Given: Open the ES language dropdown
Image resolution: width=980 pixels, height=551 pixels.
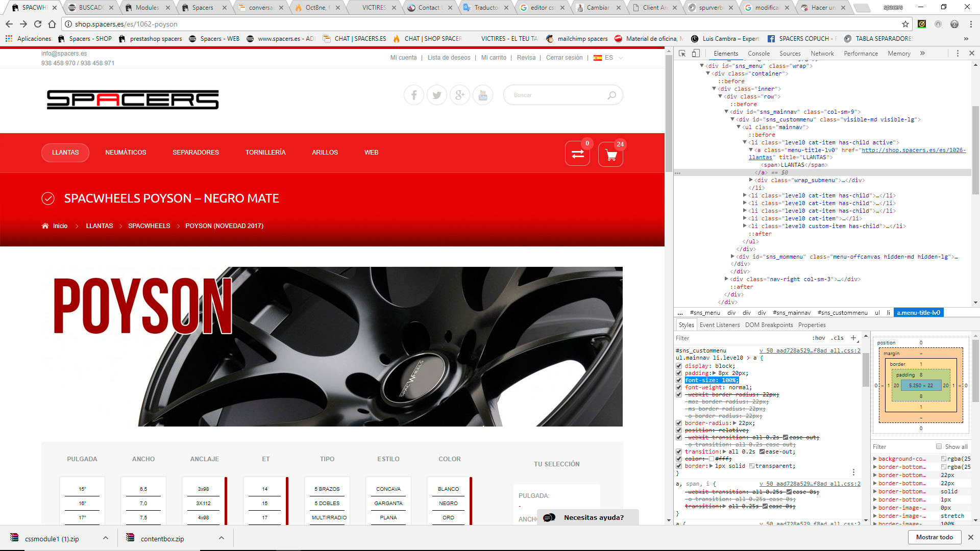Looking at the screenshot, I should click(x=608, y=58).
